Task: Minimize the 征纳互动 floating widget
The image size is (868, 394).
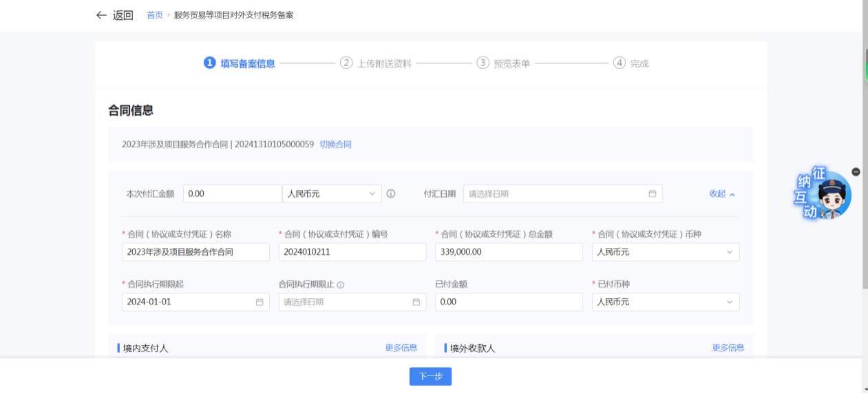Action: (x=856, y=172)
